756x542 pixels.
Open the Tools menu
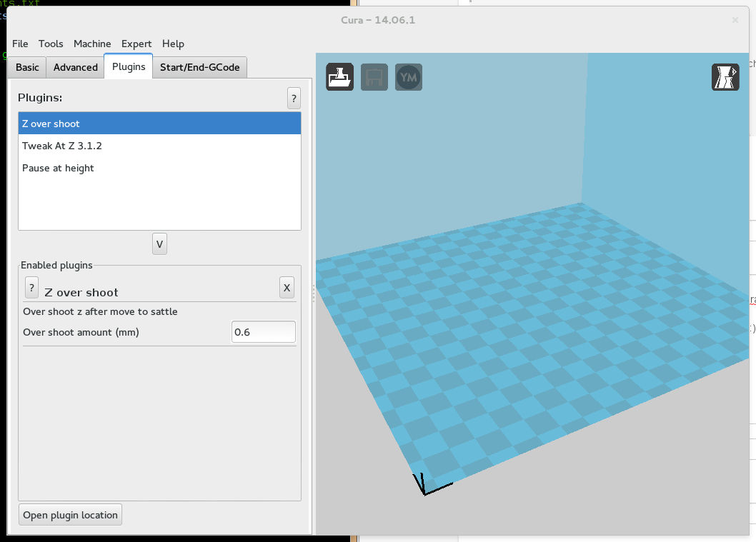(51, 44)
